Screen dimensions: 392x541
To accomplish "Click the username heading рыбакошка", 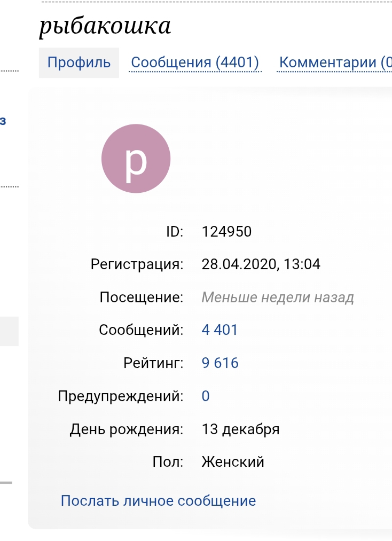I will [x=105, y=27].
